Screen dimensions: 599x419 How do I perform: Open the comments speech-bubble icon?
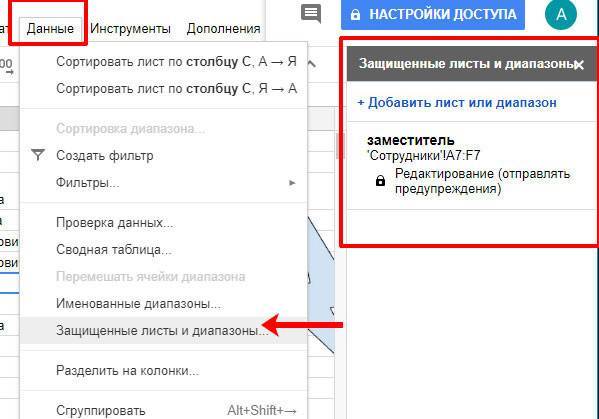pos(311,14)
